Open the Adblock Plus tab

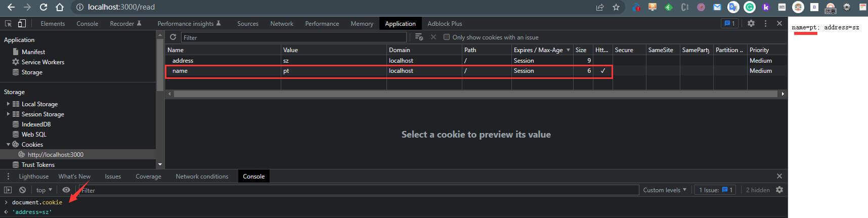[x=445, y=24]
